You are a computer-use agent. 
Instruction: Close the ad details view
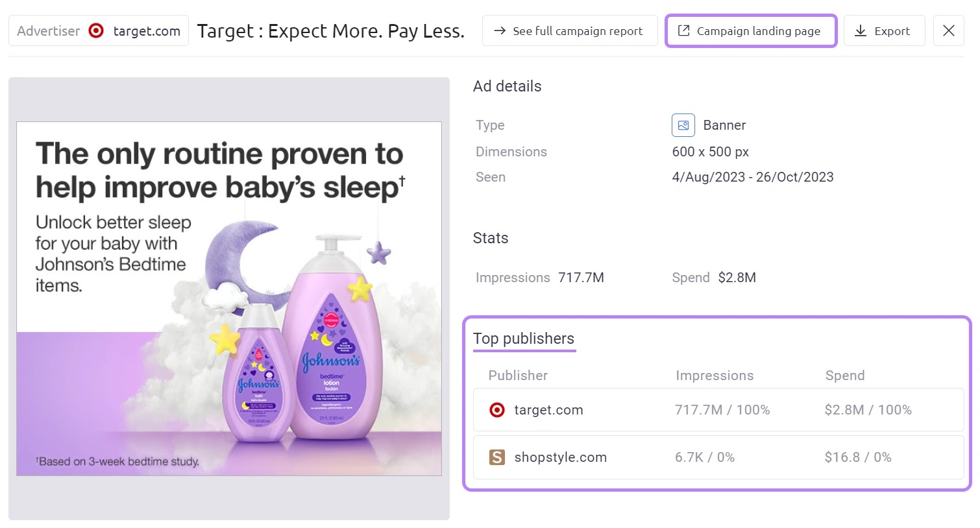pos(948,30)
